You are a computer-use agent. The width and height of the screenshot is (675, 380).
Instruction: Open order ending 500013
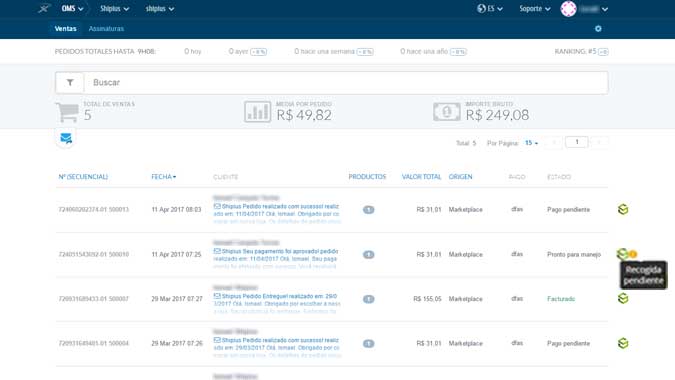tap(93, 210)
